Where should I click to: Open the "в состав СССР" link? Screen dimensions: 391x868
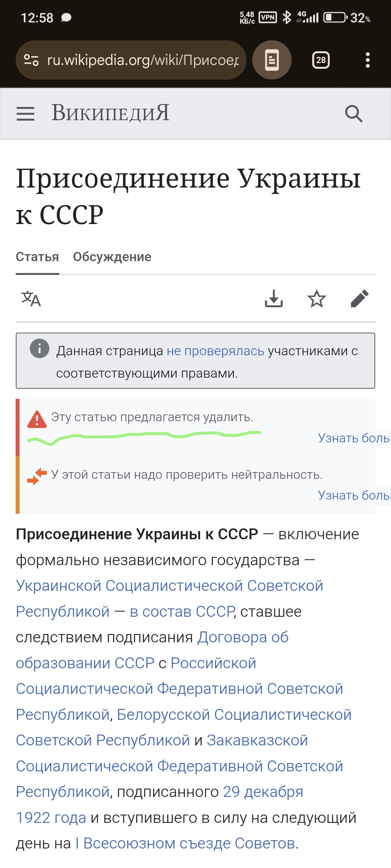pos(182,612)
